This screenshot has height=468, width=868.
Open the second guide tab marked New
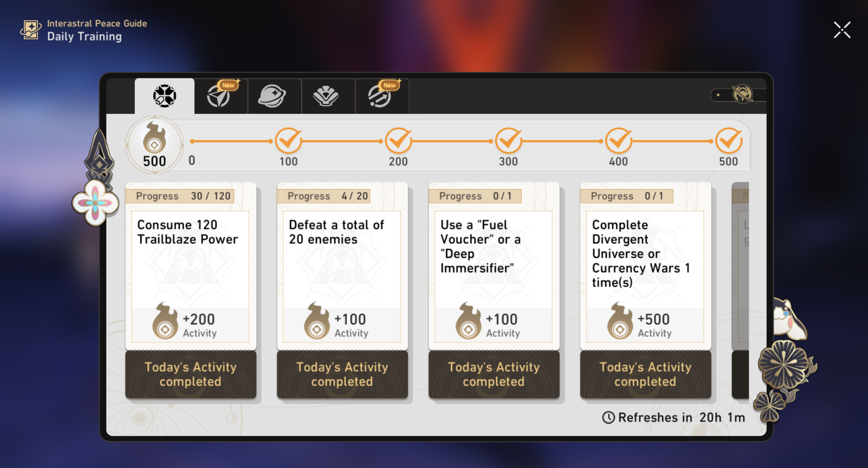[220, 96]
